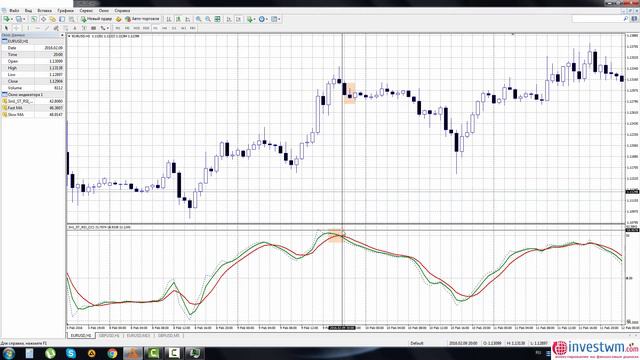640x360 pixels.
Task: Toggle the Market Watch window icon
Action: (x=34, y=19)
